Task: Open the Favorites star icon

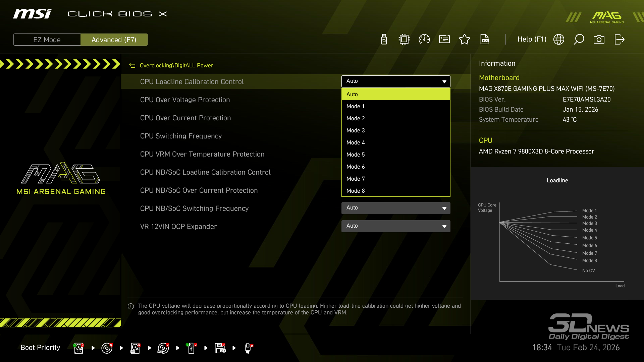Action: point(465,39)
